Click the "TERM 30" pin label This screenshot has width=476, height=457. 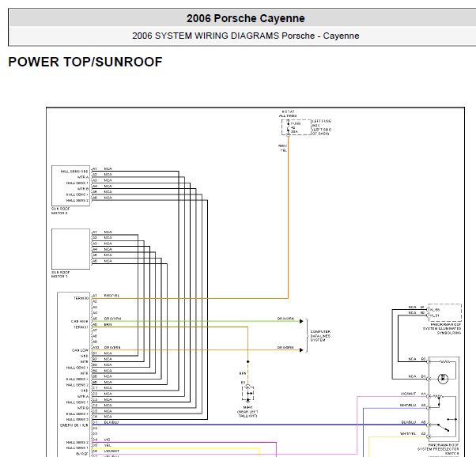click(81, 298)
